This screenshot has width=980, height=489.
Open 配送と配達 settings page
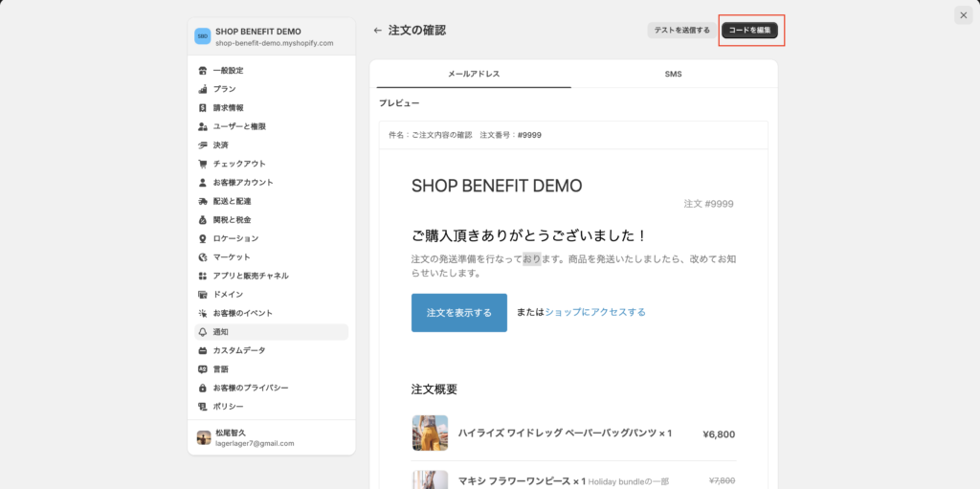[x=271, y=201]
